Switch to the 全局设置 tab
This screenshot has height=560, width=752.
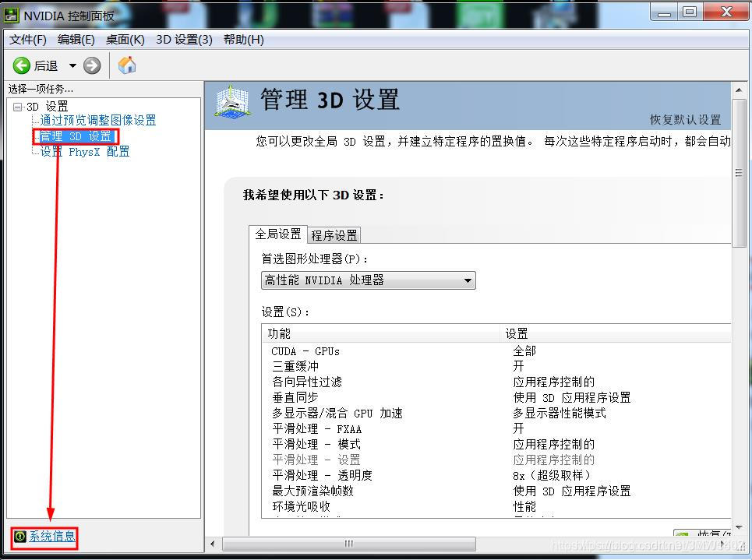278,234
